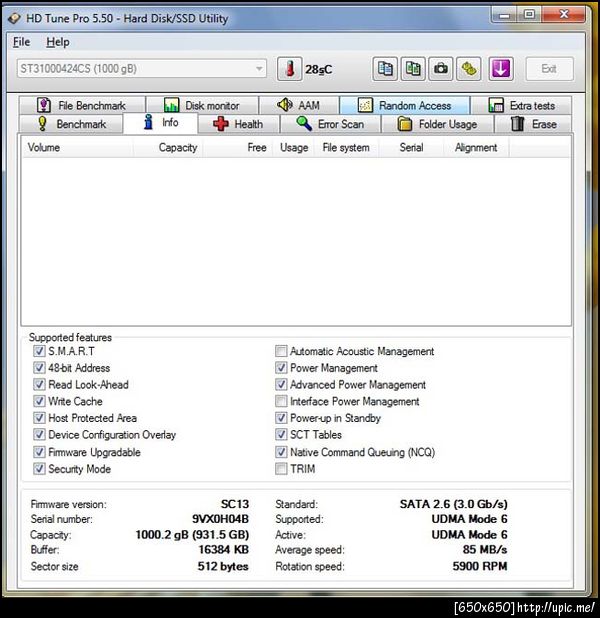Close the HD Tune Pro window
This screenshot has height=618, width=600.
[564, 15]
